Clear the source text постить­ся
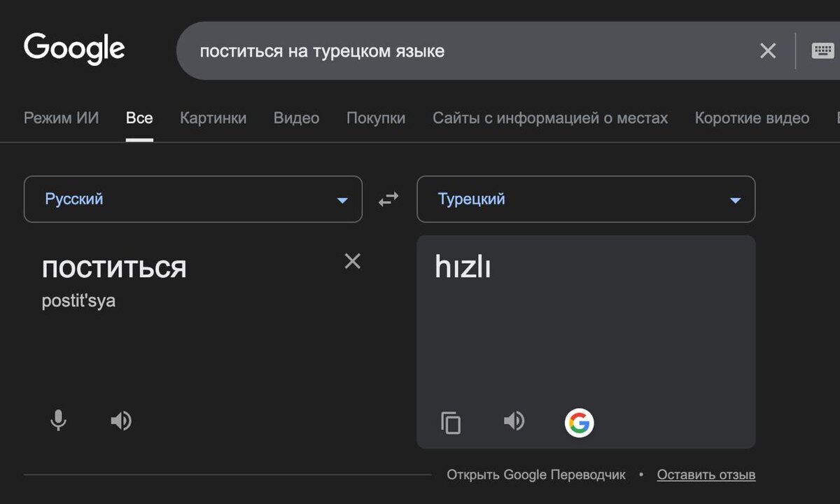Screen dimensions: 840x504 pos(353,261)
